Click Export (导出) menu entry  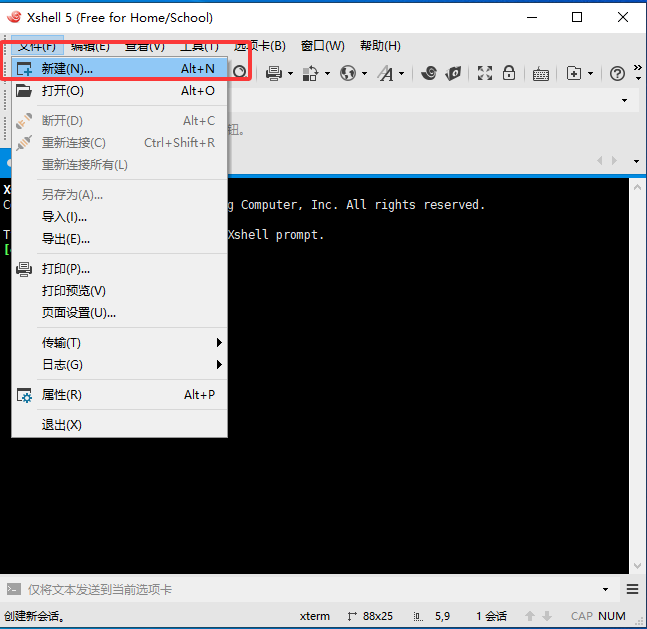pos(120,239)
